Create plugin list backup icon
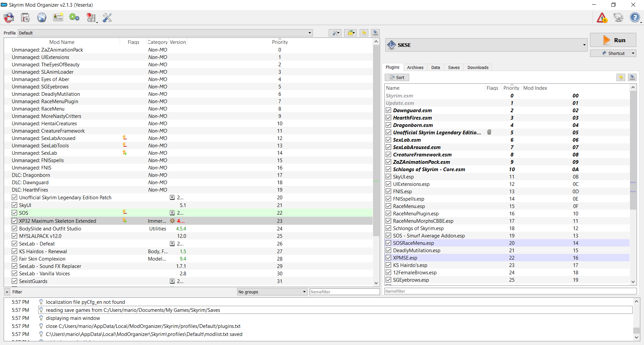The width and height of the screenshot is (644, 345). pyautogui.click(x=632, y=77)
